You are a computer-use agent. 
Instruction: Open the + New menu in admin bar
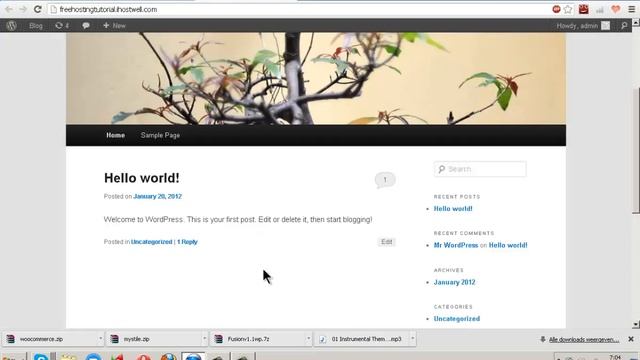tap(114, 26)
